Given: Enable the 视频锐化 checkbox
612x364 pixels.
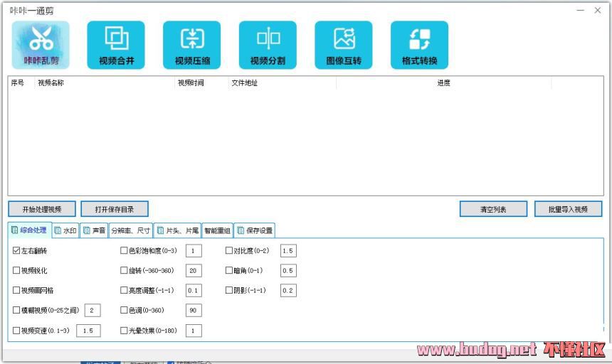Looking at the screenshot, I should tap(17, 271).
